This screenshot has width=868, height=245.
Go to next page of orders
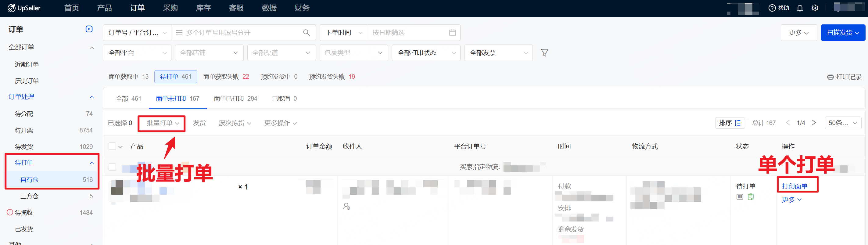click(814, 123)
